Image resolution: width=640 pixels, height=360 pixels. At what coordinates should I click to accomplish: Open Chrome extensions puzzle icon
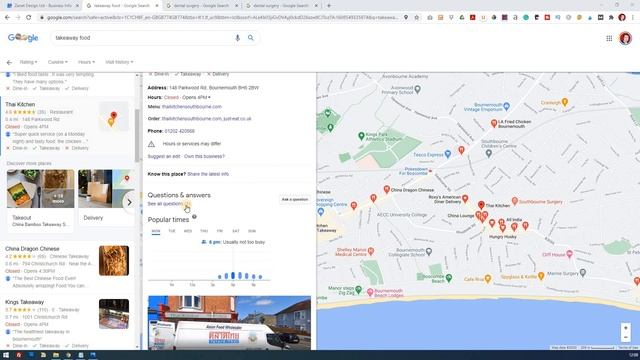[x=611, y=18]
